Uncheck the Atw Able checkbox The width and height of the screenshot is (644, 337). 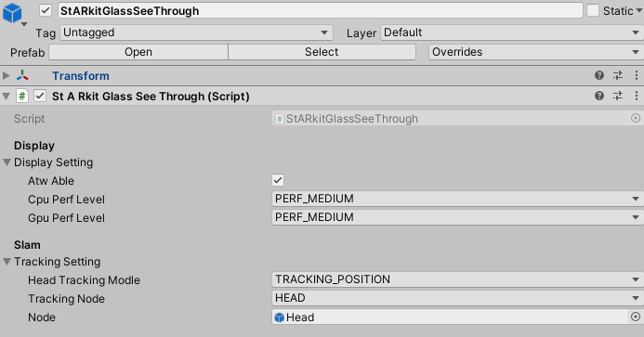coord(278,180)
